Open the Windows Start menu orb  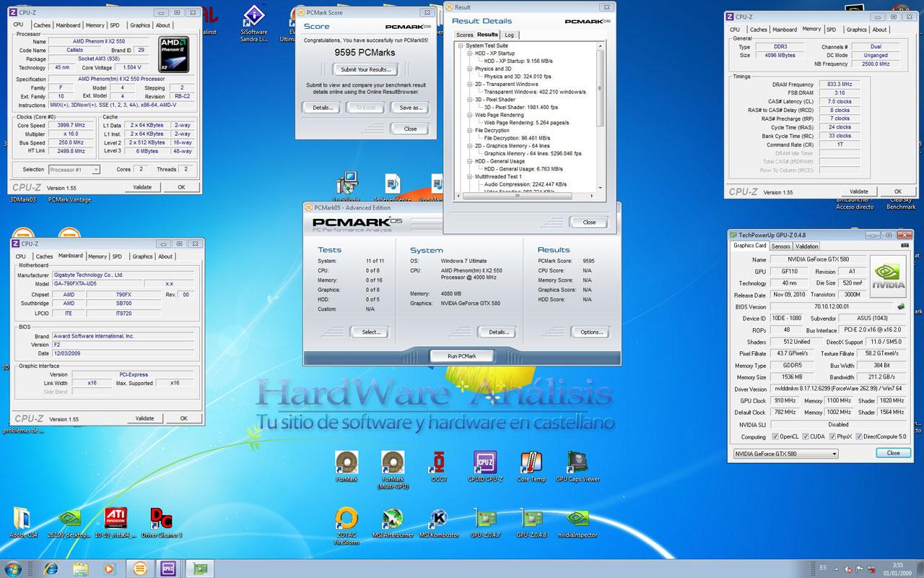(14, 568)
